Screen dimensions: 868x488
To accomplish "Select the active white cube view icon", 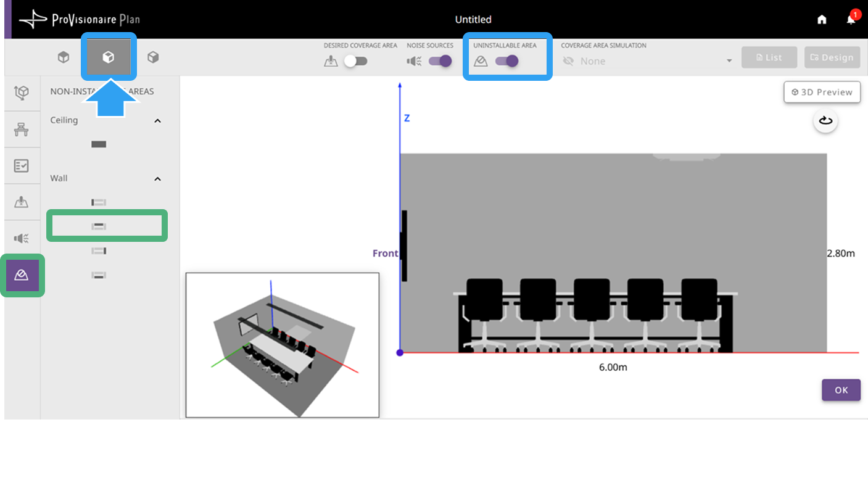I will 109,57.
